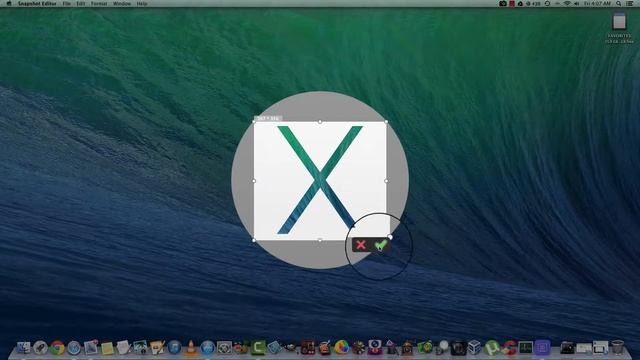640x360 pixels.
Task: Launch uTorrent green icon in Dock
Action: (492, 348)
